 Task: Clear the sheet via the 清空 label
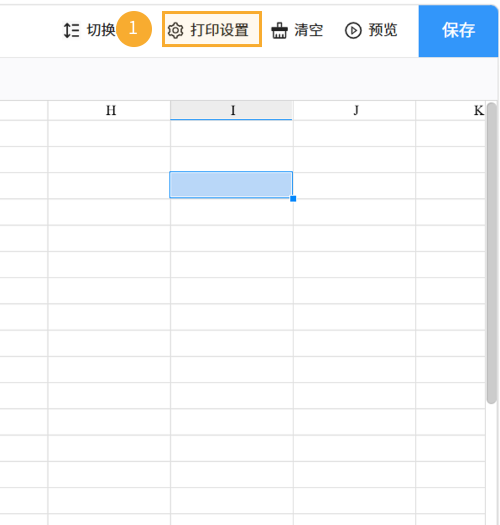coord(308,30)
